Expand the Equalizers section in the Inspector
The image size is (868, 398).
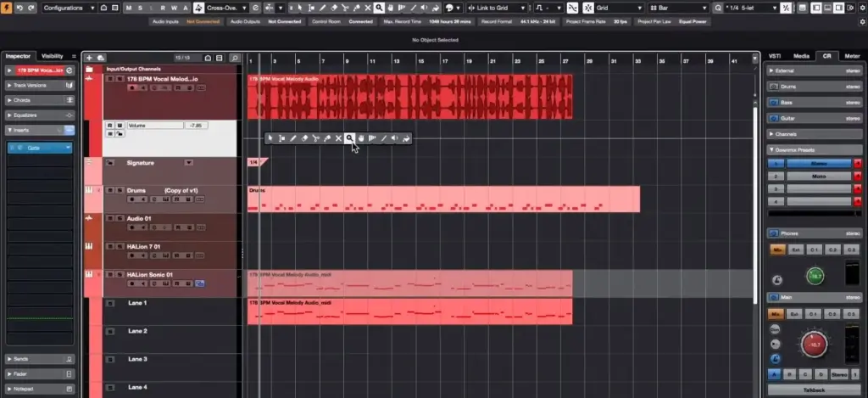[x=40, y=115]
